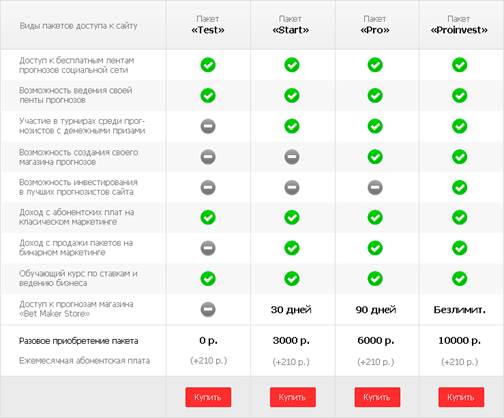Click green checkmark for free feeds in Test column
The image size is (504, 418).
coord(208,65)
